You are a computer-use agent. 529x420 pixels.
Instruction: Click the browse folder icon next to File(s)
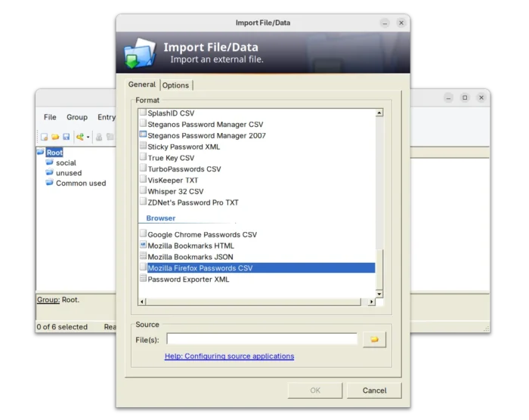tap(374, 340)
